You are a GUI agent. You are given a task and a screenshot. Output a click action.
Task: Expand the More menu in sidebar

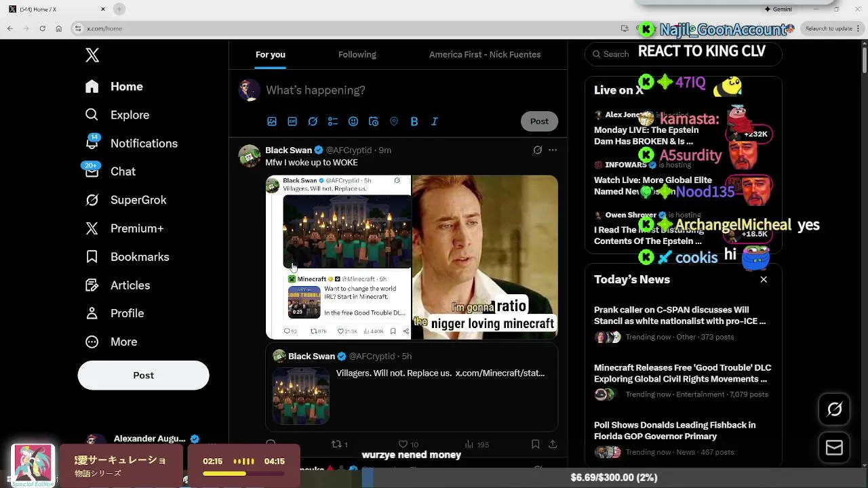(111, 342)
